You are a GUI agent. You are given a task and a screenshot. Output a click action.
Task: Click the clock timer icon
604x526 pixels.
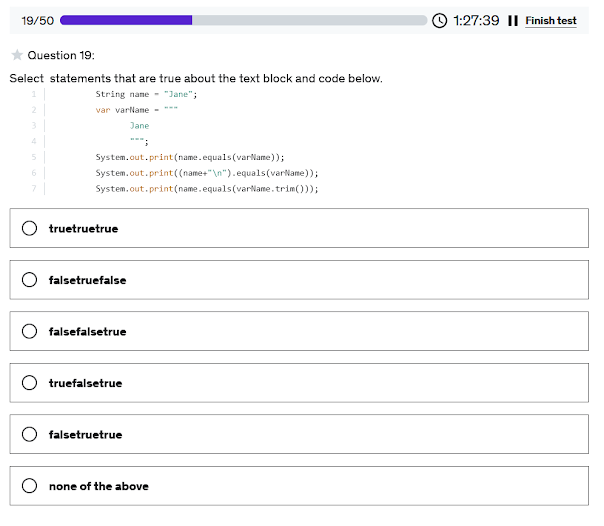[440, 21]
